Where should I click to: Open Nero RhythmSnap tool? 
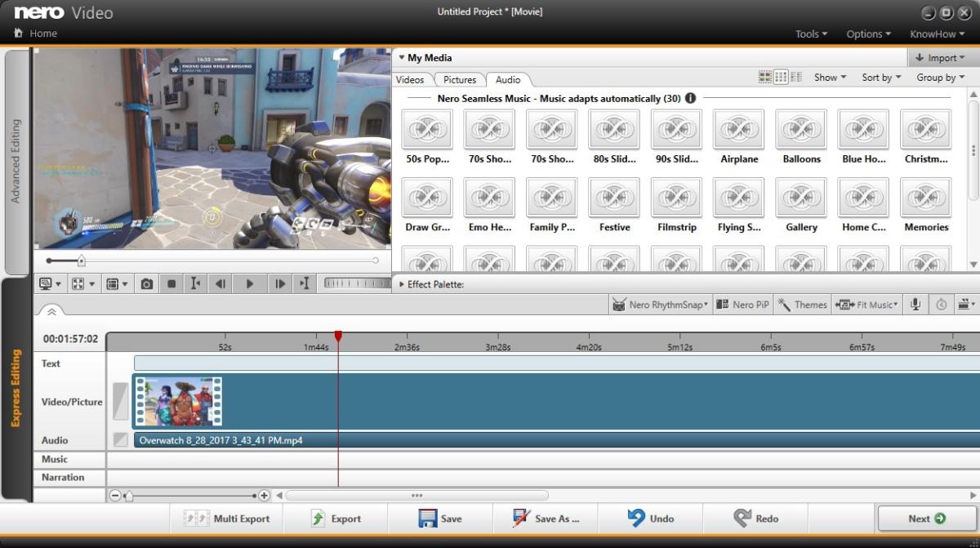click(x=661, y=305)
